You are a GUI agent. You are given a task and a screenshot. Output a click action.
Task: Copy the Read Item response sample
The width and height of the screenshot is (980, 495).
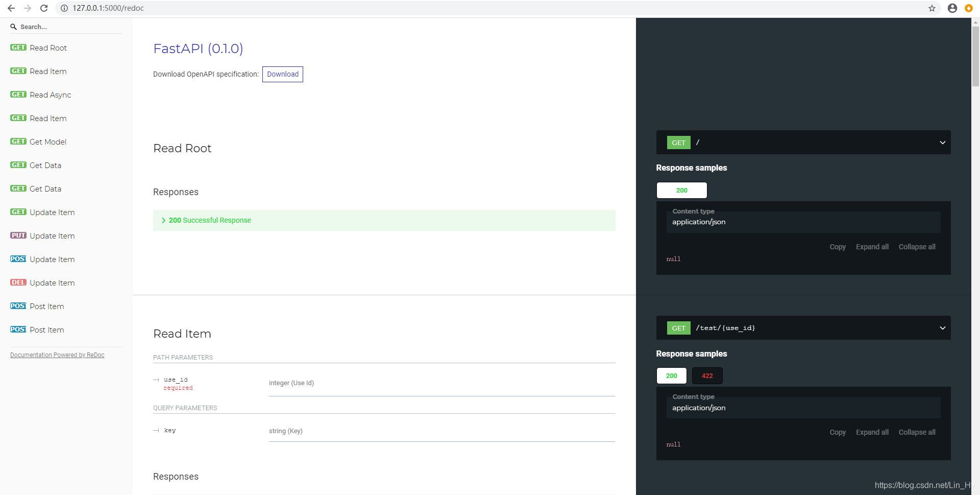point(838,432)
